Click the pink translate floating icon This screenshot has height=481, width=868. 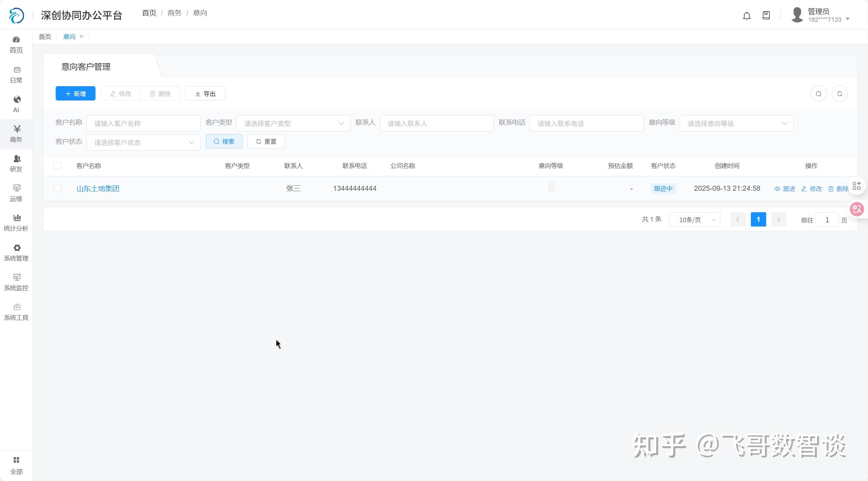[x=857, y=209]
